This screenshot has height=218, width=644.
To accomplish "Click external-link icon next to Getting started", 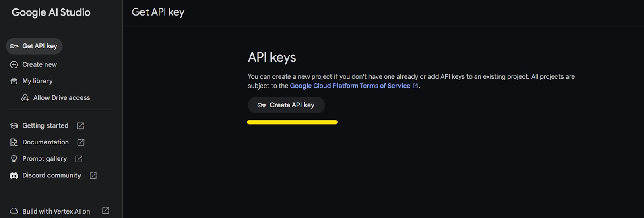I will tap(80, 125).
